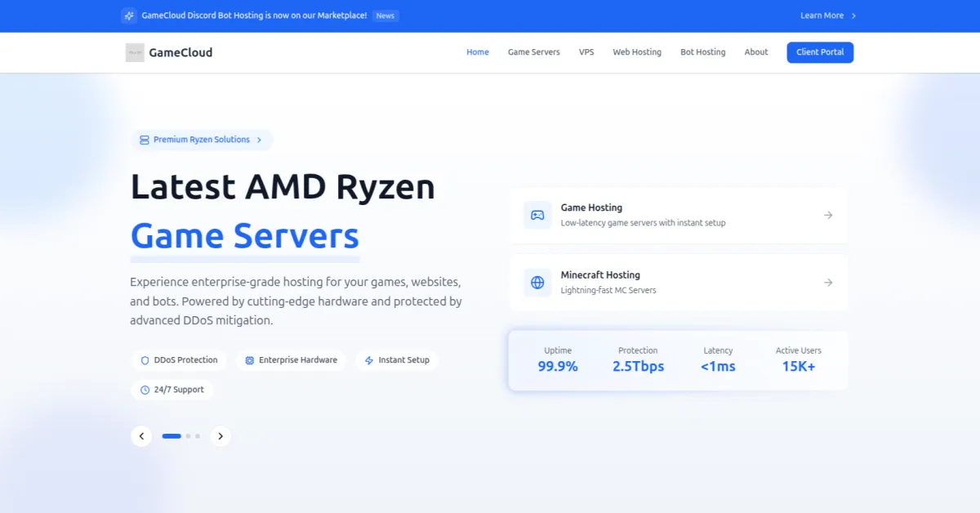Open the Client Portal
Screen dimensions: 980x513
pos(820,51)
